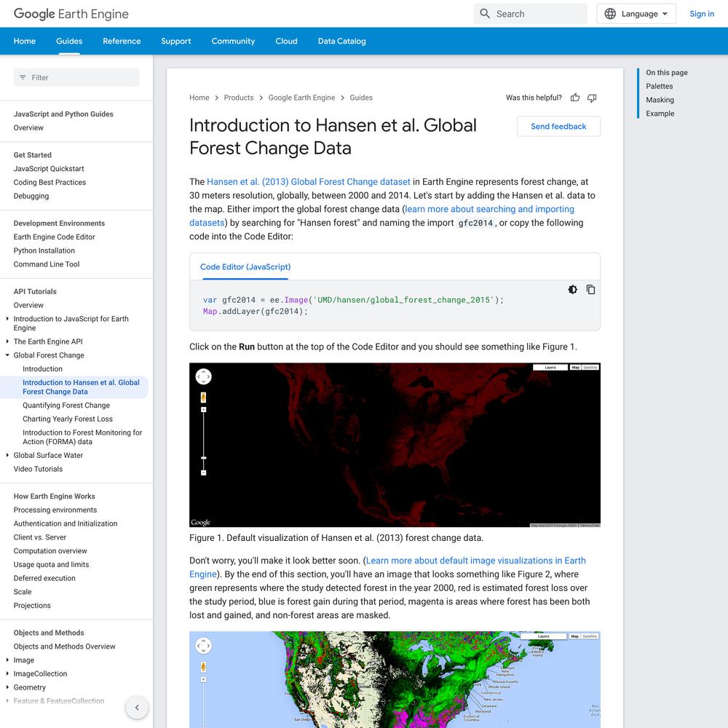Click the sidebar Filter input field
This screenshot has height=728, width=728.
click(x=76, y=78)
